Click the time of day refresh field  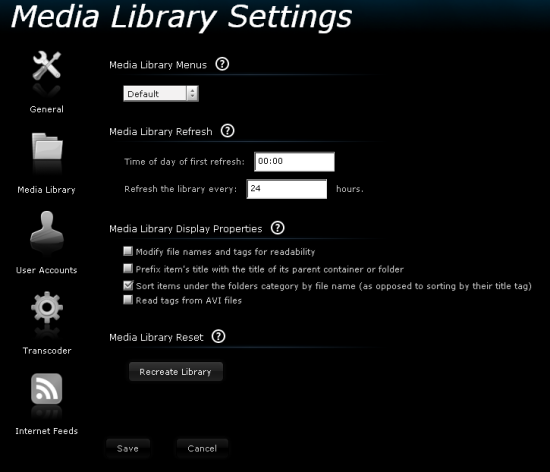pyautogui.click(x=294, y=162)
